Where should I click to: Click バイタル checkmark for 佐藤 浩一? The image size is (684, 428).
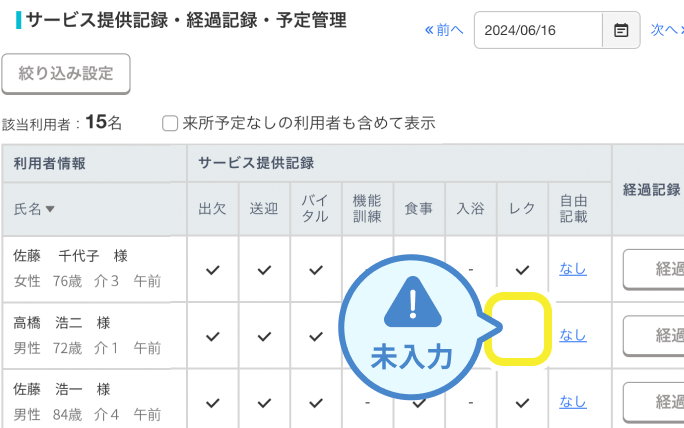pyautogui.click(x=316, y=403)
